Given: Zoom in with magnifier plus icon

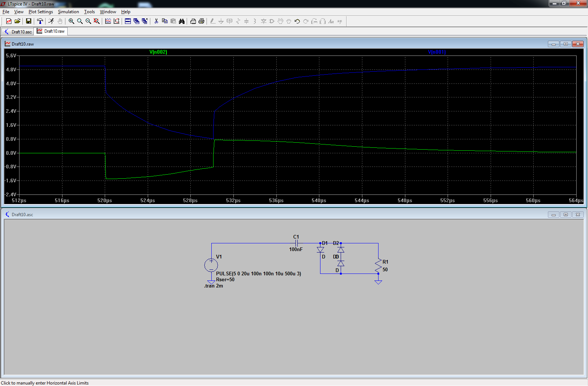Looking at the screenshot, I should 71,21.
